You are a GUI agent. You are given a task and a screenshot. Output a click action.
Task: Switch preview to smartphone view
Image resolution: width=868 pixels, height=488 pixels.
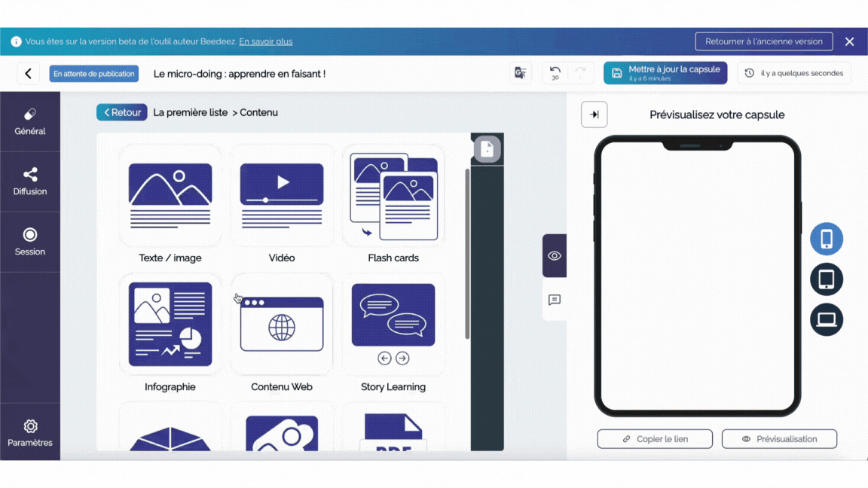coord(827,239)
